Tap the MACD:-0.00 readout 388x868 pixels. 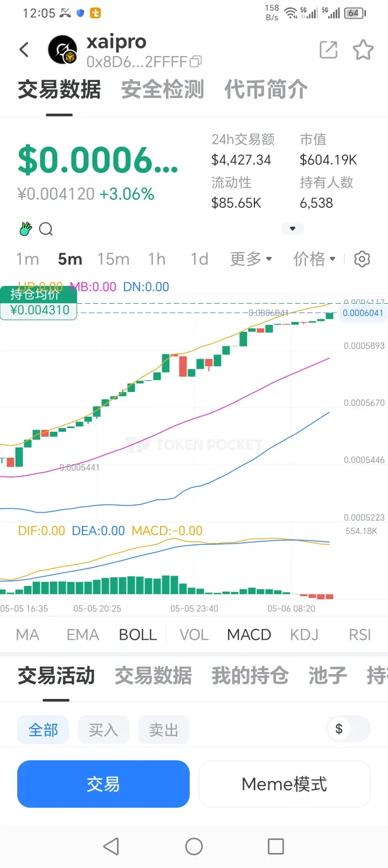167,531
